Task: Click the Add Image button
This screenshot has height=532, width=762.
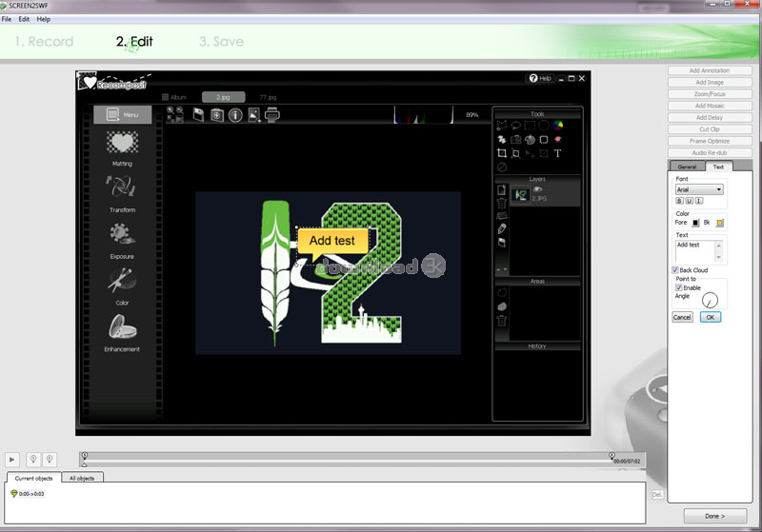Action: pyautogui.click(x=710, y=83)
